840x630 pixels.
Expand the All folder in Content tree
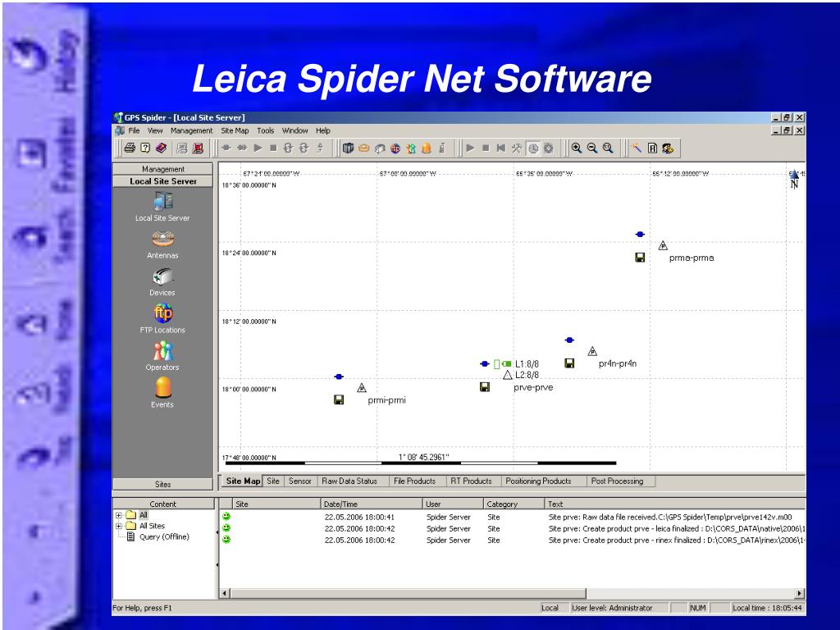118,515
